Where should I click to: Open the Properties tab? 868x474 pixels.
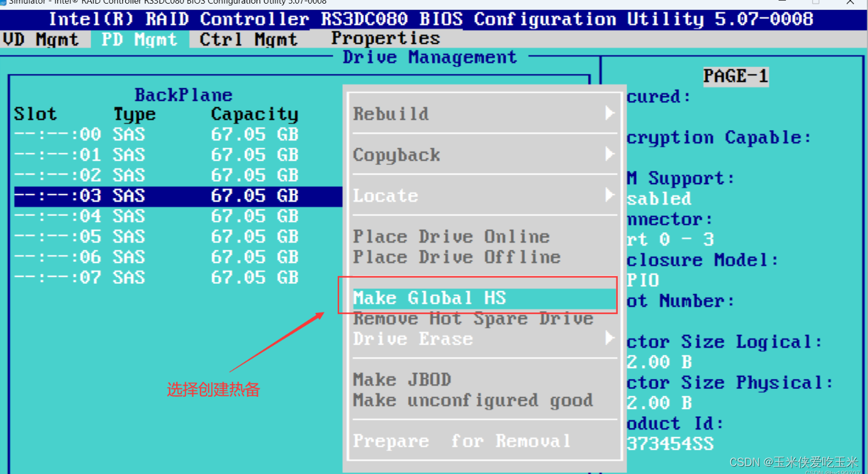[x=386, y=39]
